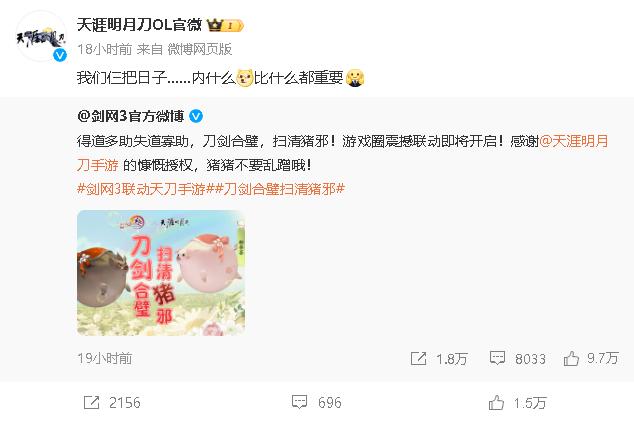Open the #刀剑合璧扫清猪邪# hashtag

tap(279, 189)
